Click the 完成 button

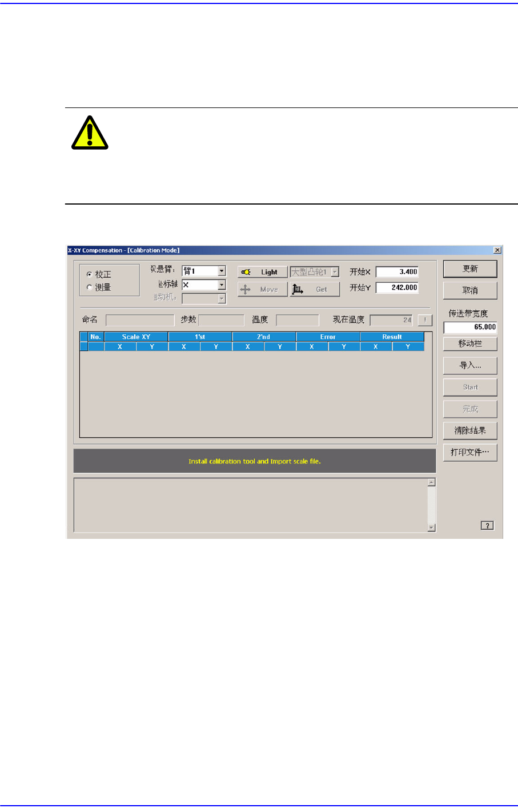tap(470, 409)
